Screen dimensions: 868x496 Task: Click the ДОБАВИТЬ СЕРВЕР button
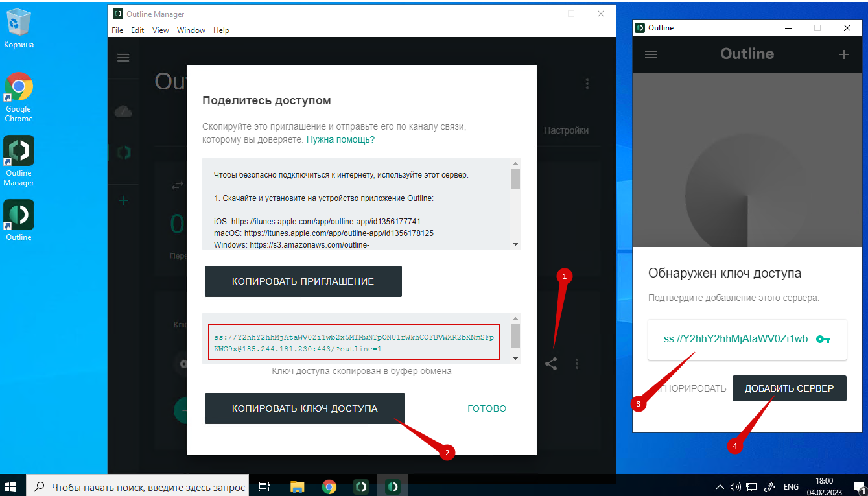790,388
